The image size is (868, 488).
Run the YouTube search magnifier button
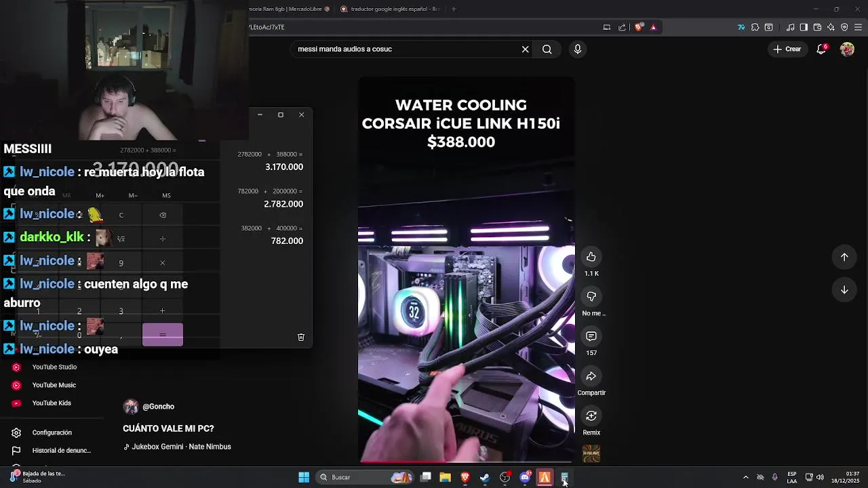pos(547,49)
